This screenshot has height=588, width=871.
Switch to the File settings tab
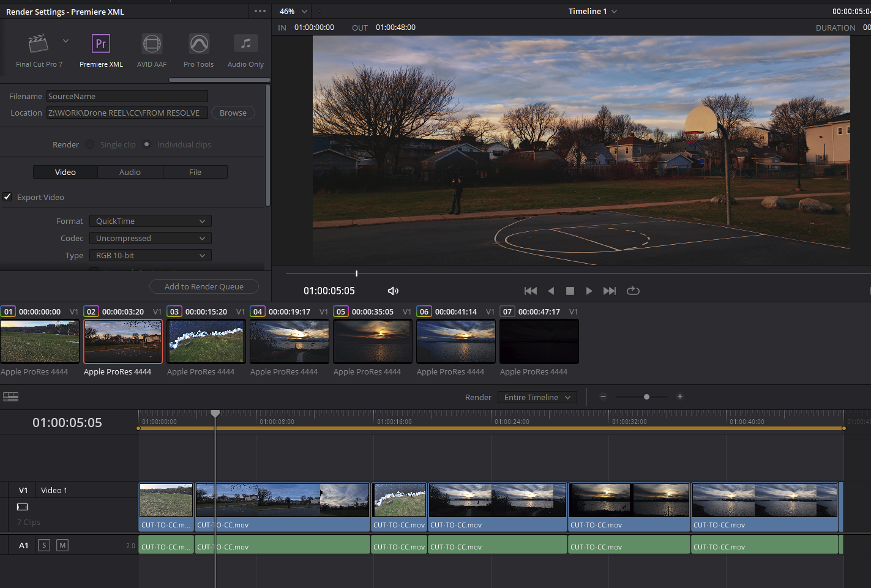(x=195, y=173)
